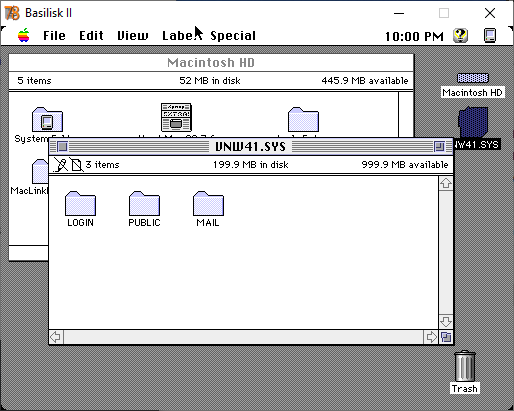This screenshot has height=411, width=514.
Task: Click the scroll left arrow in VNW41.SYS window
Action: (x=56, y=337)
